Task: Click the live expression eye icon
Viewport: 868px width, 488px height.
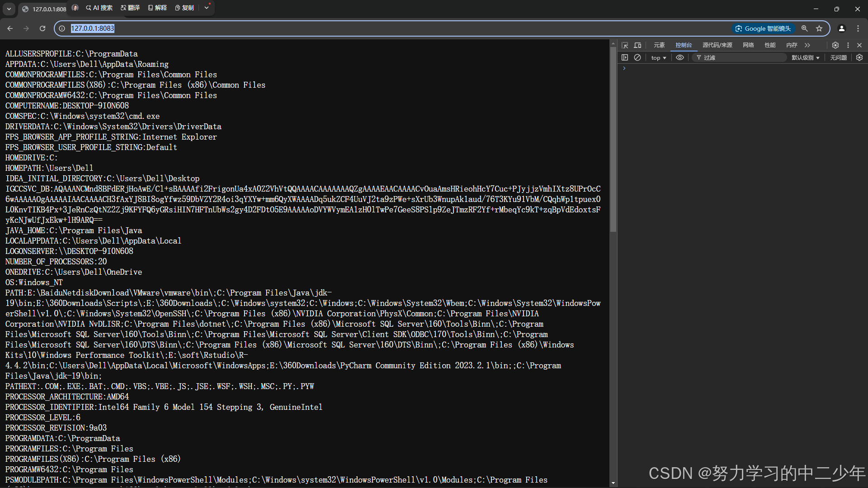Action: pyautogui.click(x=679, y=57)
